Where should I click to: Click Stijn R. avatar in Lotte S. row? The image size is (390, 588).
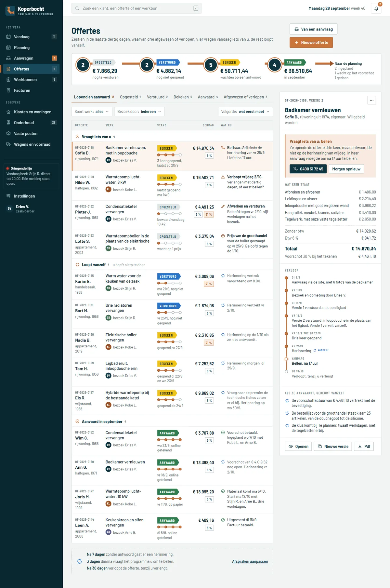click(x=109, y=248)
